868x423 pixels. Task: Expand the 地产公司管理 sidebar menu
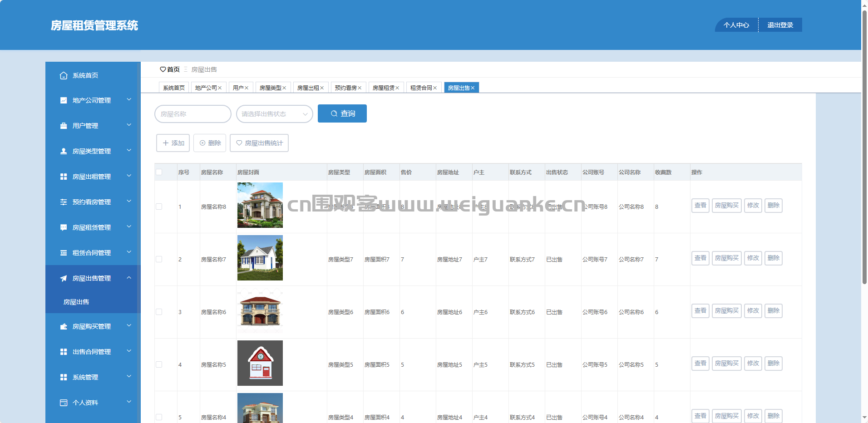tap(129, 99)
